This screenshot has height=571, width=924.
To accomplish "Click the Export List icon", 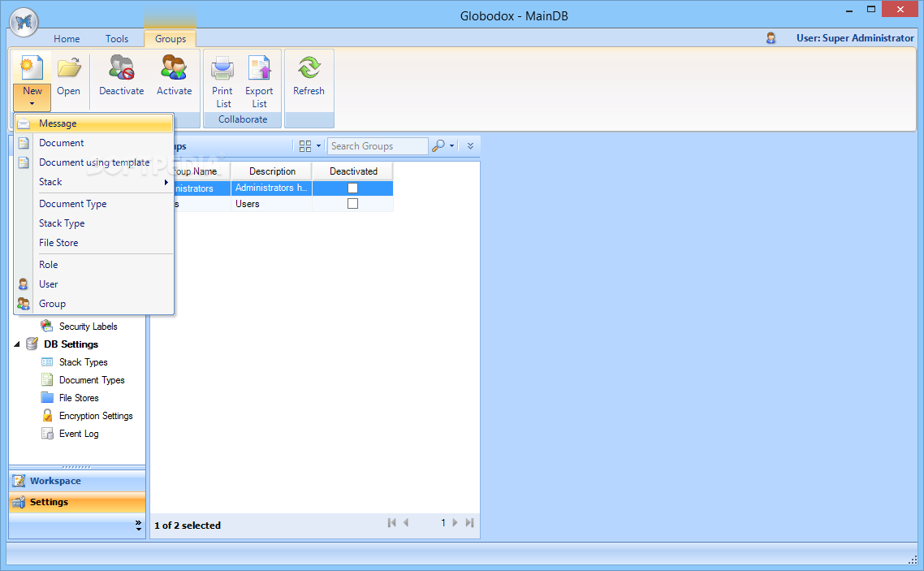I will tap(259, 67).
